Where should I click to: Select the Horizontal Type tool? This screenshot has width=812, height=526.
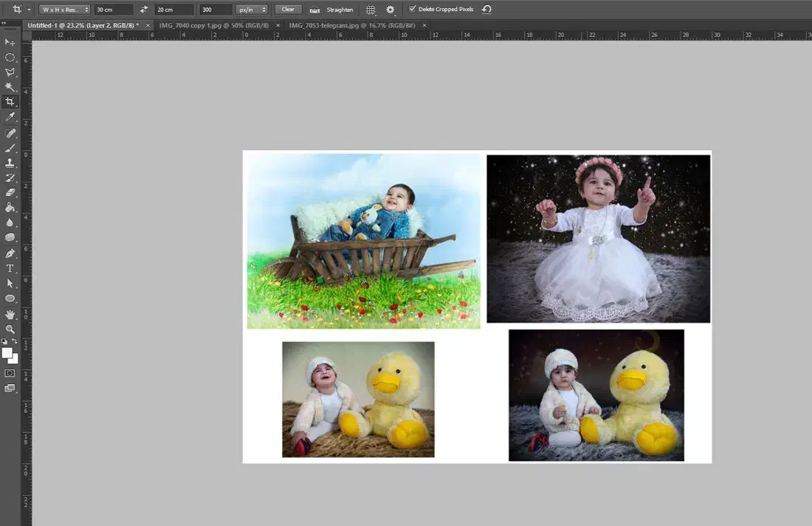pyautogui.click(x=10, y=268)
